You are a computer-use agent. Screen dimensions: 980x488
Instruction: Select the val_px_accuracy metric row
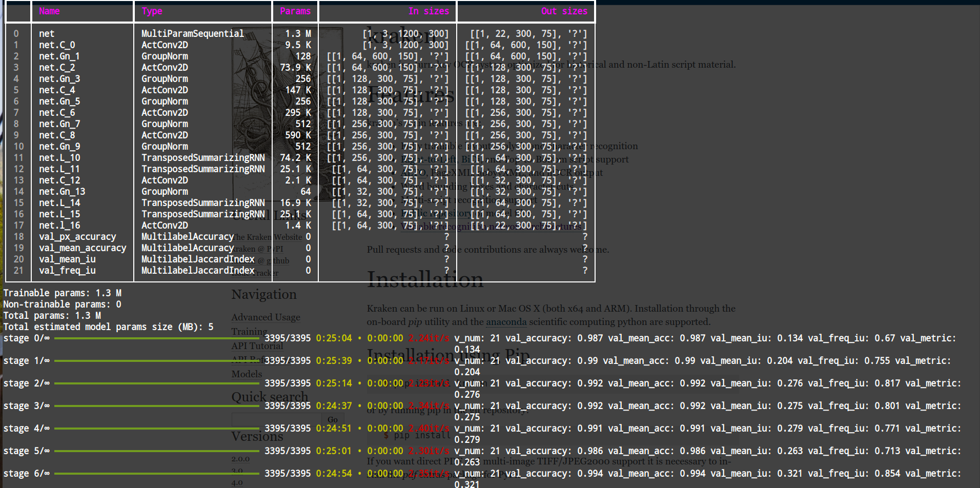pos(77,237)
